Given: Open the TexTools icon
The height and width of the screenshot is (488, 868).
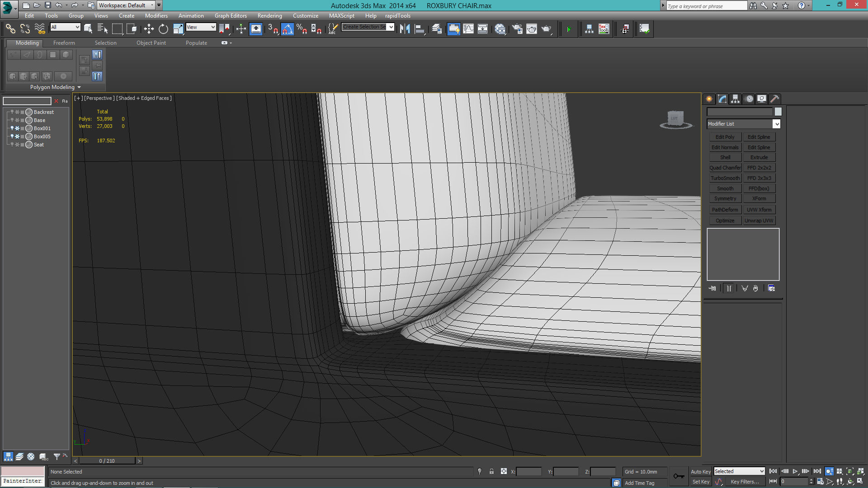Looking at the screenshot, I should click(x=604, y=29).
